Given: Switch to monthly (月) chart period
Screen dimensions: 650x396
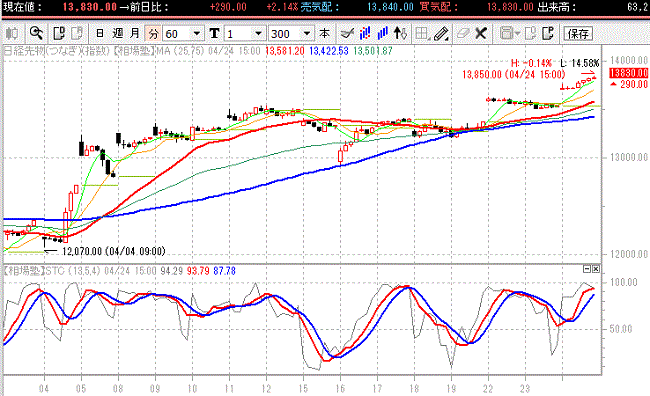Looking at the screenshot, I should tap(135, 33).
